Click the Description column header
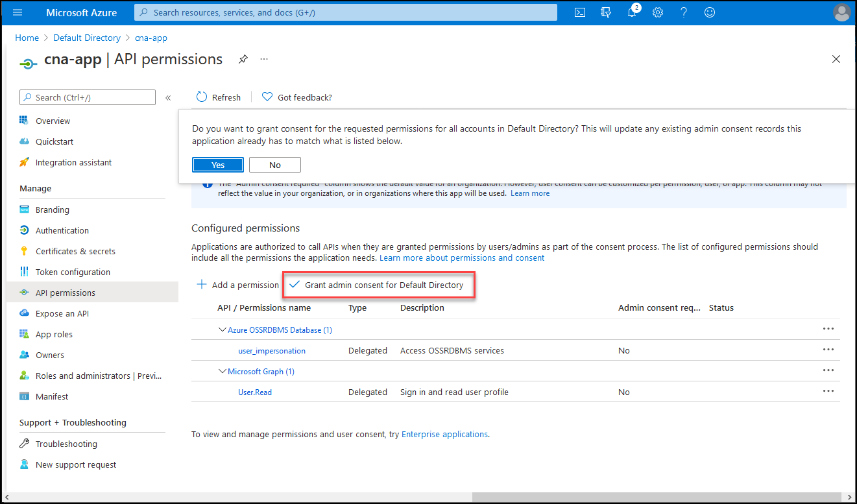857x504 pixels. (422, 307)
